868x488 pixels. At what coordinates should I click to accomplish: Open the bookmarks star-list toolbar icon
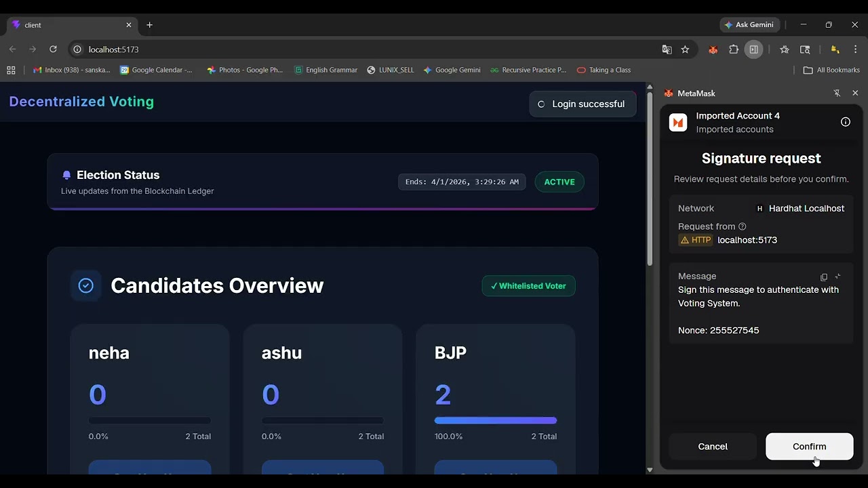click(x=785, y=49)
